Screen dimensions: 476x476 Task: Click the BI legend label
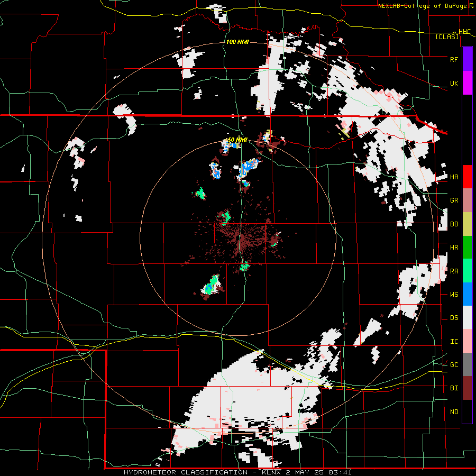[454, 388]
